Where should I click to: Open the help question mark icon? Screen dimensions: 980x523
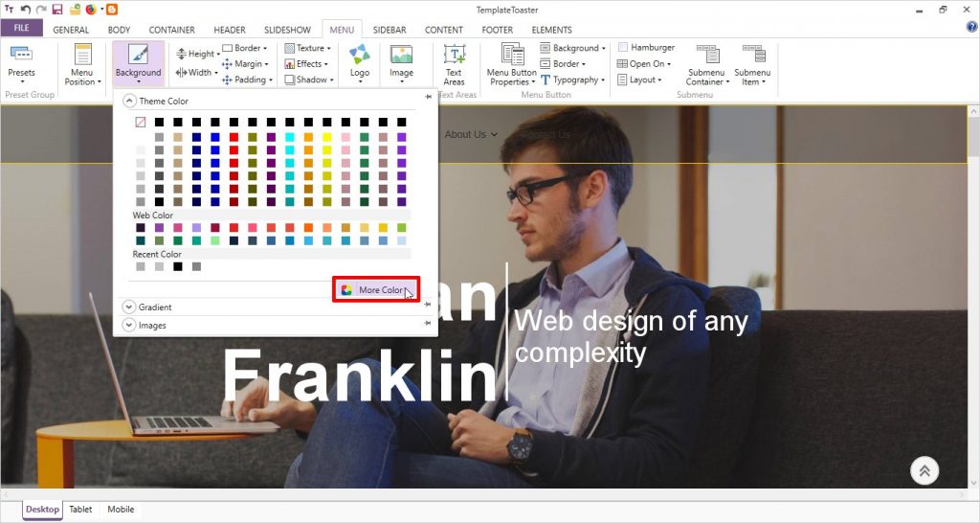[972, 27]
